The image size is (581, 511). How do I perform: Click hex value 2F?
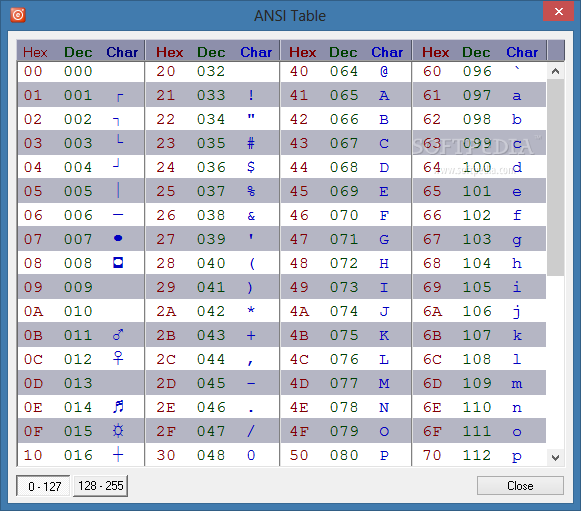point(166,431)
